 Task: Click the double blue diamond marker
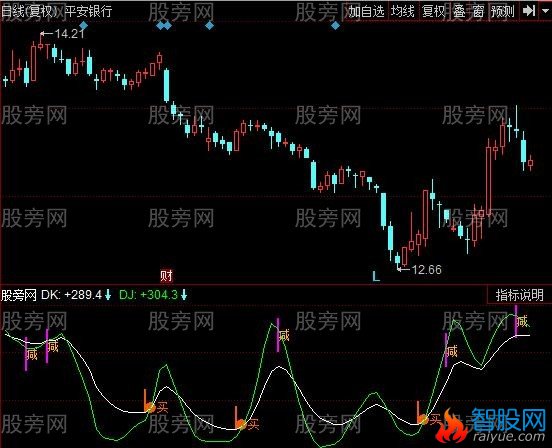point(164,25)
